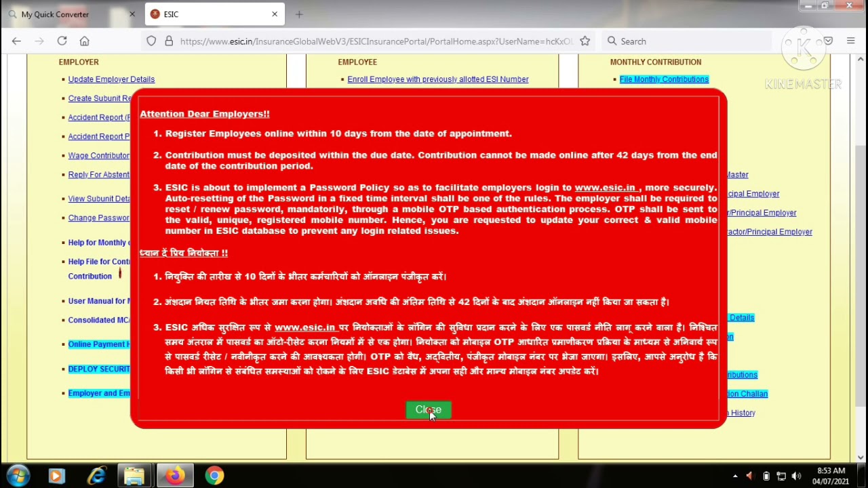Open Wage Contributory link
The image size is (868, 488).
pyautogui.click(x=99, y=155)
